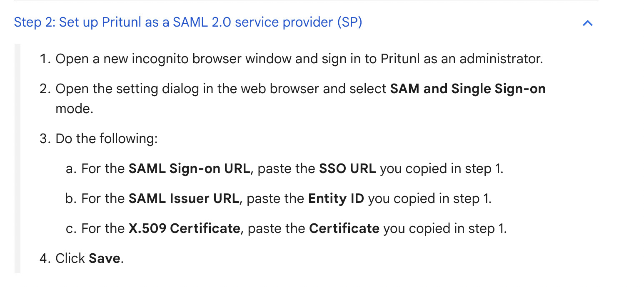The height and width of the screenshot is (287, 644).
Task: Click bold 'Certificate' after 'paste the'
Action: (344, 228)
